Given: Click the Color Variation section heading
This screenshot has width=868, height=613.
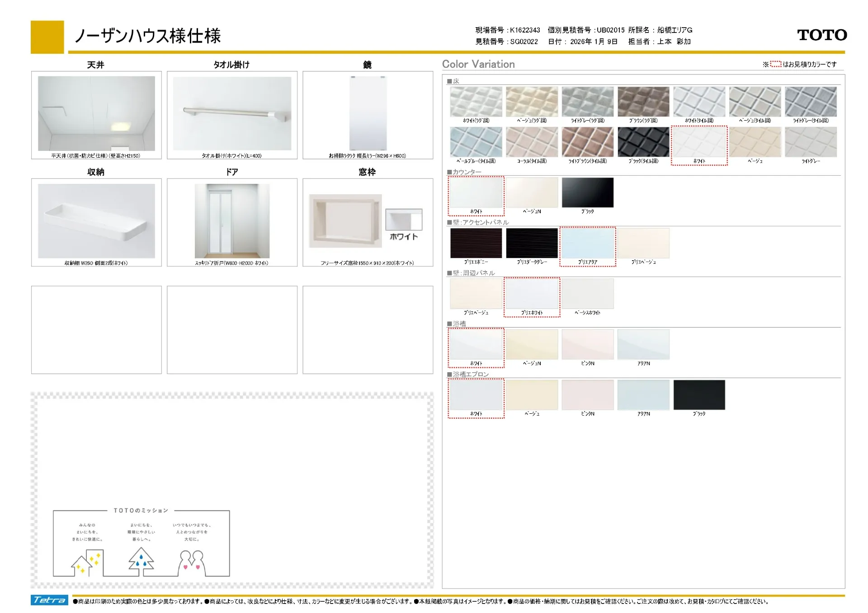Looking at the screenshot, I should tap(478, 64).
